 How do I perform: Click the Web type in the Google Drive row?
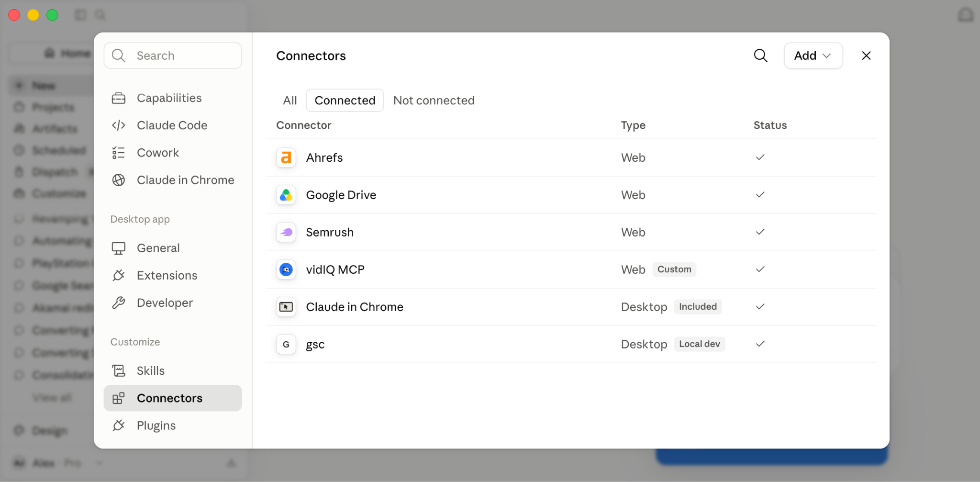pos(633,195)
